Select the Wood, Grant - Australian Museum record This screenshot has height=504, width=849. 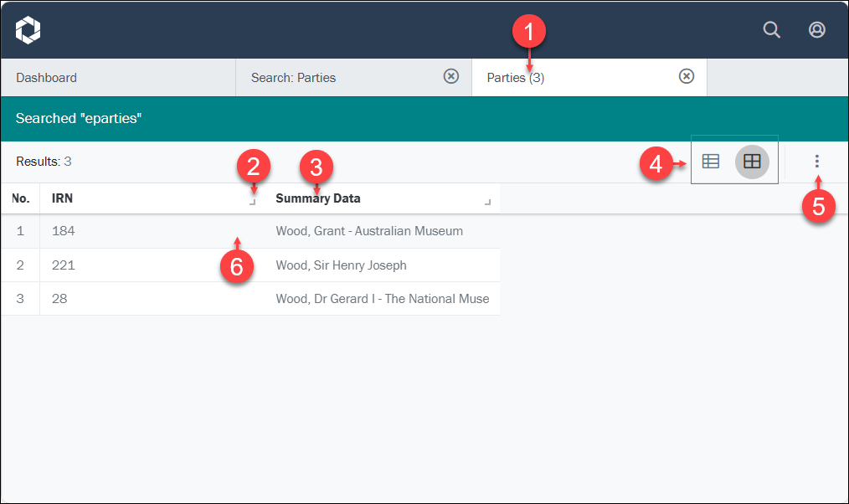[x=369, y=231]
